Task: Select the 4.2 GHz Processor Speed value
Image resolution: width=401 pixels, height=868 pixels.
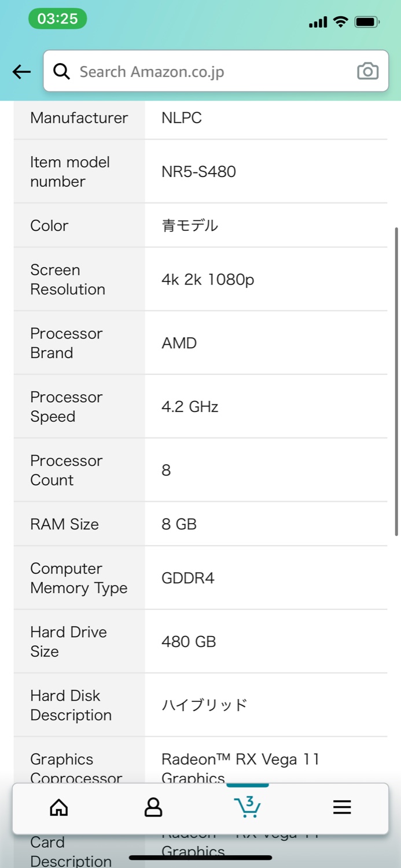Action: point(190,407)
